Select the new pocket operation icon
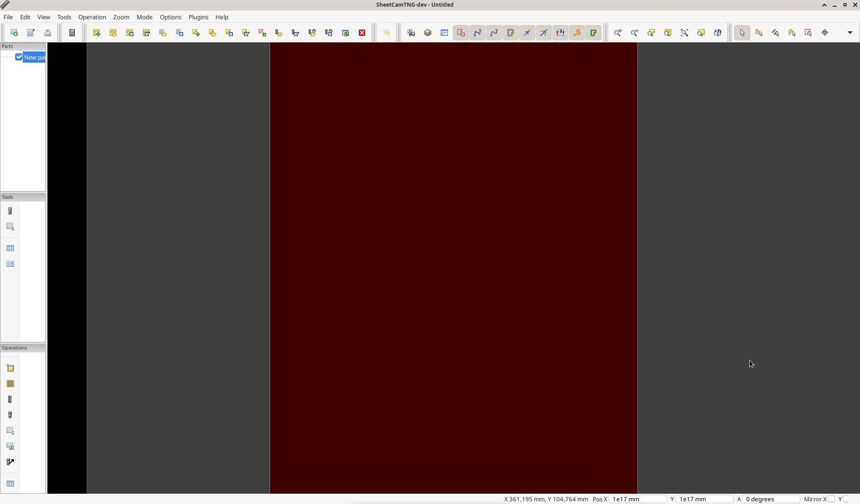 [10, 384]
